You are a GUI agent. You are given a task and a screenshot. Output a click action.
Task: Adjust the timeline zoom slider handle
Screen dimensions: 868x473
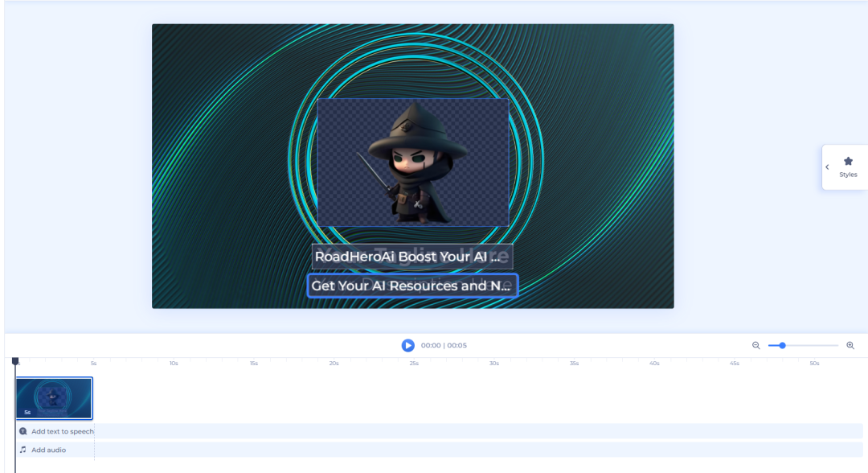point(782,346)
